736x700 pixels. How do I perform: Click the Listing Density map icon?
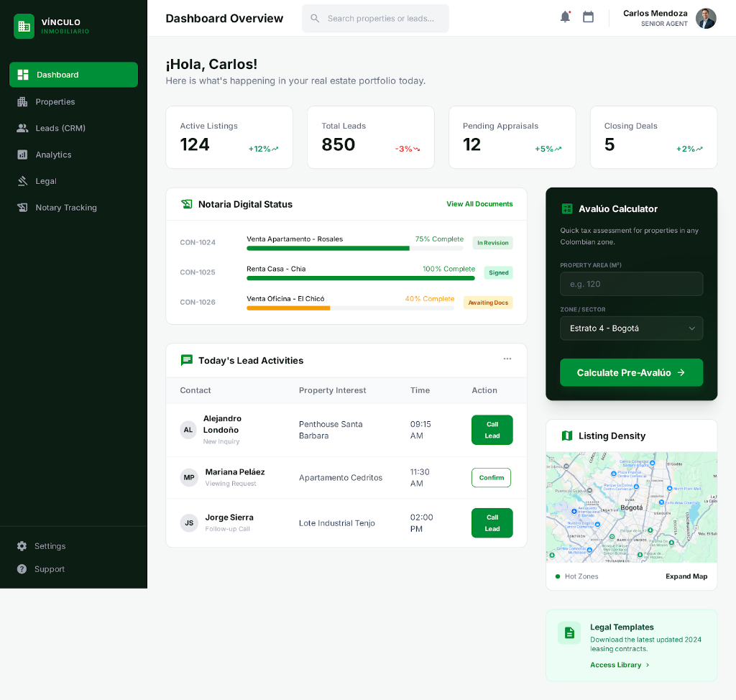tap(567, 436)
